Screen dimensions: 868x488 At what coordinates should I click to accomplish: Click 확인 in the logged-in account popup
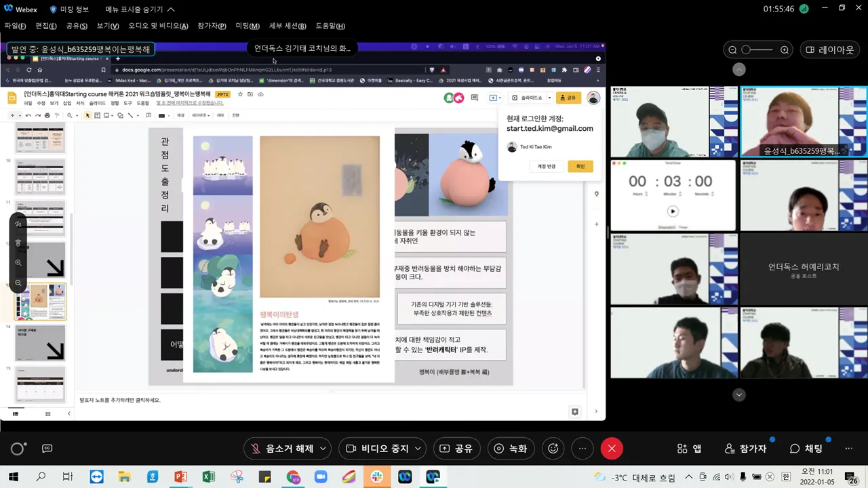coord(580,166)
